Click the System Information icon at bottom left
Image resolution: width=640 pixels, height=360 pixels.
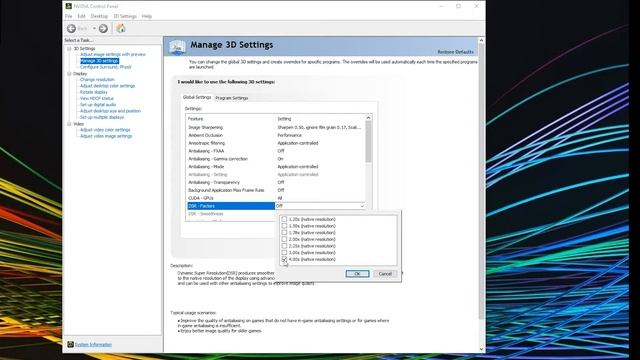[x=70, y=344]
